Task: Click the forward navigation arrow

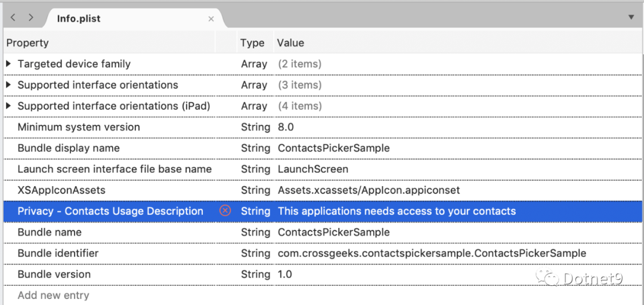Action: [30, 18]
